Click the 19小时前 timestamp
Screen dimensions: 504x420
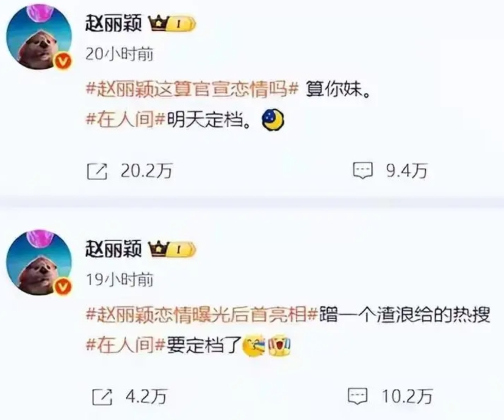[120, 280]
